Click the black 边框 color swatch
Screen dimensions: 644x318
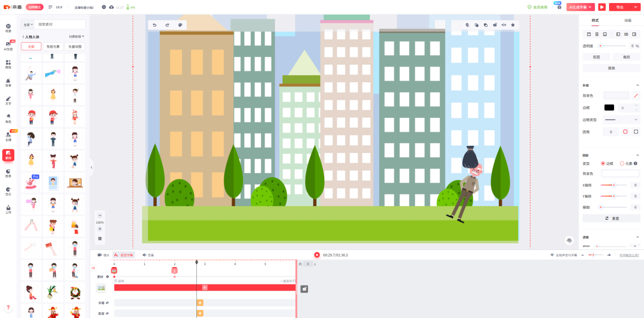[609, 108]
